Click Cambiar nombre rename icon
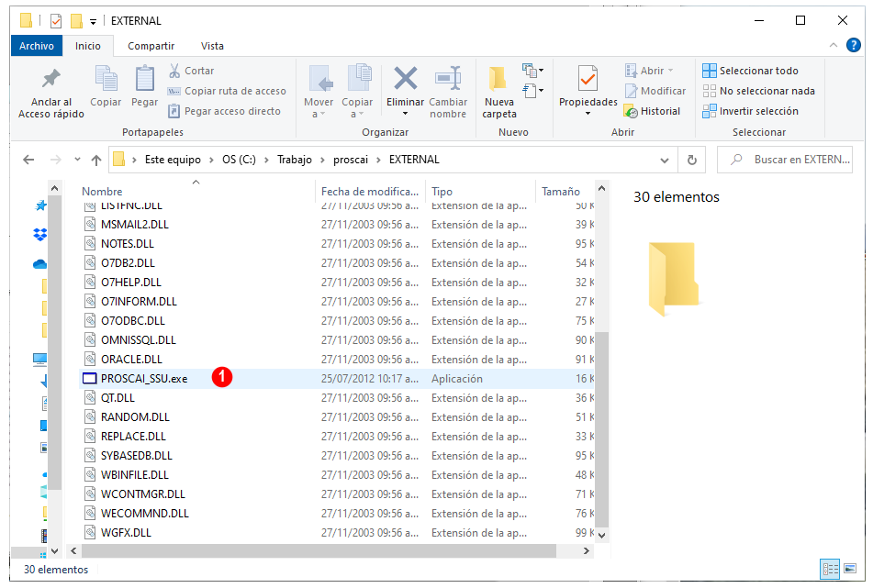Screen dimensions: 873x588 point(448,78)
